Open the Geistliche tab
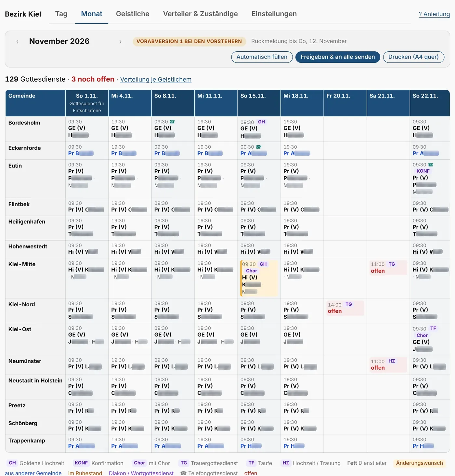455x476 pixels. pos(133,14)
